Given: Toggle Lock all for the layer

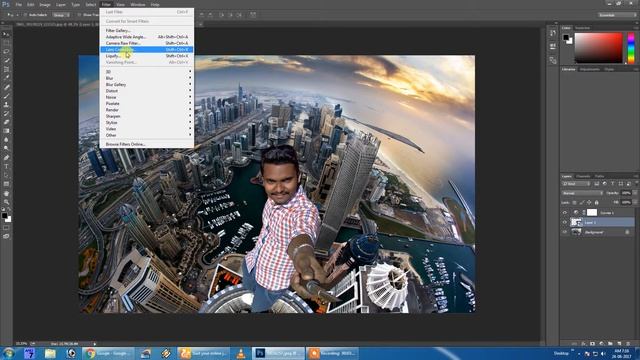Looking at the screenshot, I should (x=596, y=202).
